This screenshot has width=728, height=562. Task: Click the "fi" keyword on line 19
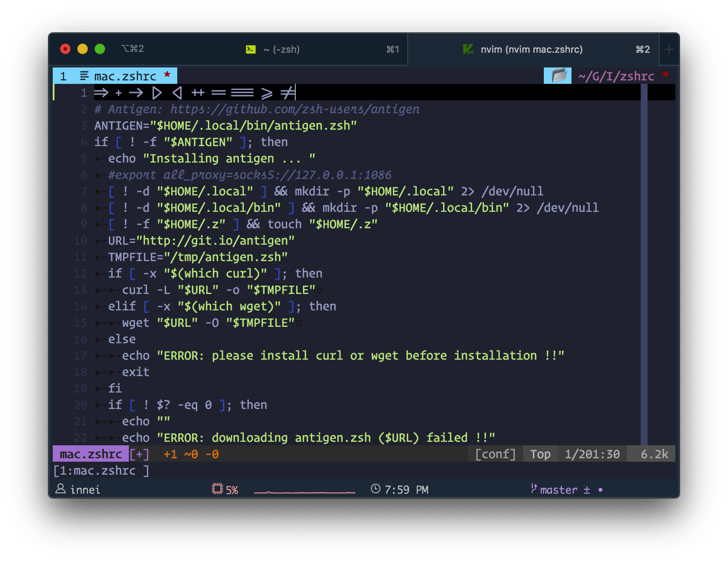(x=115, y=389)
